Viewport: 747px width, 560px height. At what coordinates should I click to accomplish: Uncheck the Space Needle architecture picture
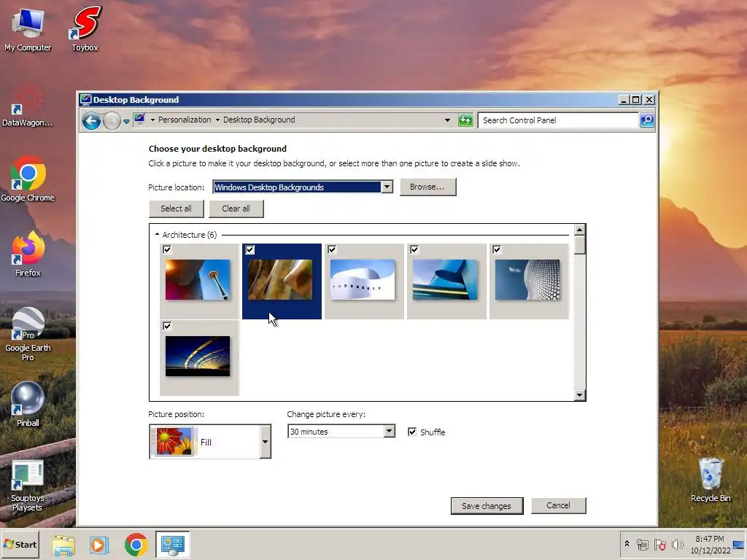(x=167, y=249)
